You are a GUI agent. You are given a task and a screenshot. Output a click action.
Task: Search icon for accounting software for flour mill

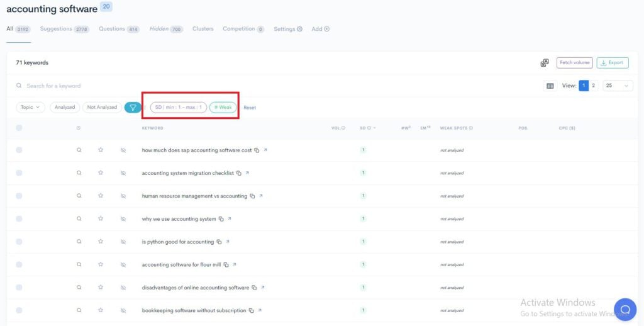pos(79,265)
